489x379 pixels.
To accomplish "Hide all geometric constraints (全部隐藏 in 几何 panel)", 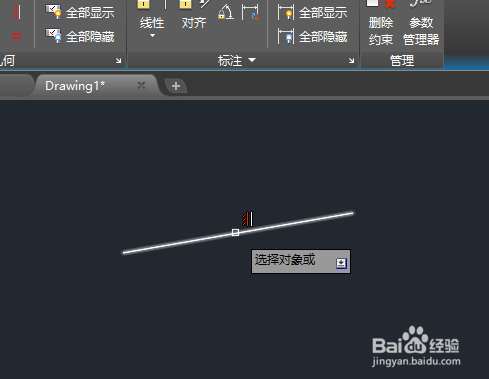I will tap(80, 36).
